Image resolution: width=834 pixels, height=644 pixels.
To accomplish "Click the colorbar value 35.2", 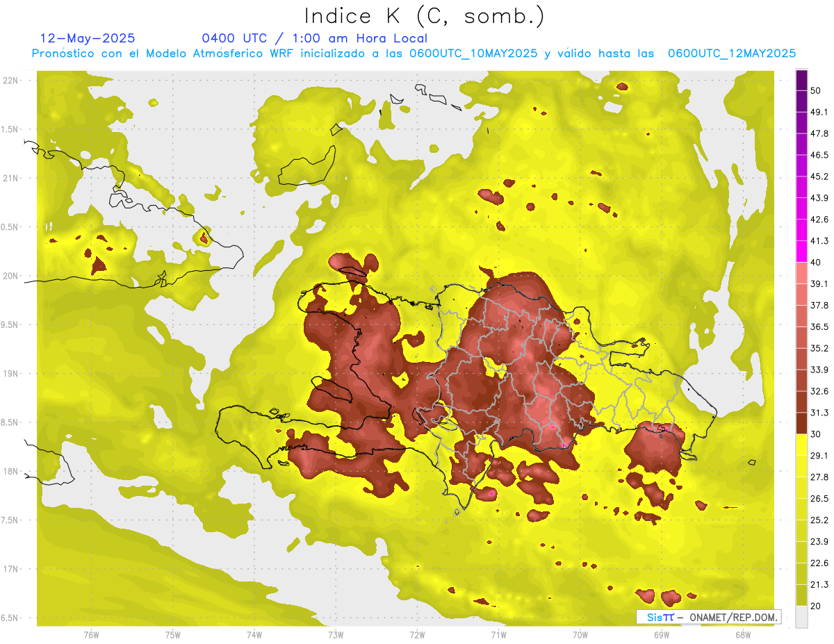I will coord(819,348).
